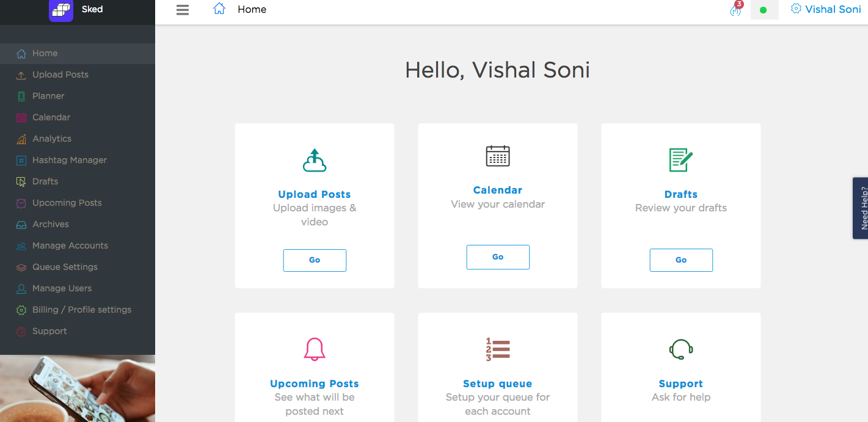Screen dimensions: 868x422
Task: Click the Home house icon in breadcrumb
Action: tap(219, 9)
